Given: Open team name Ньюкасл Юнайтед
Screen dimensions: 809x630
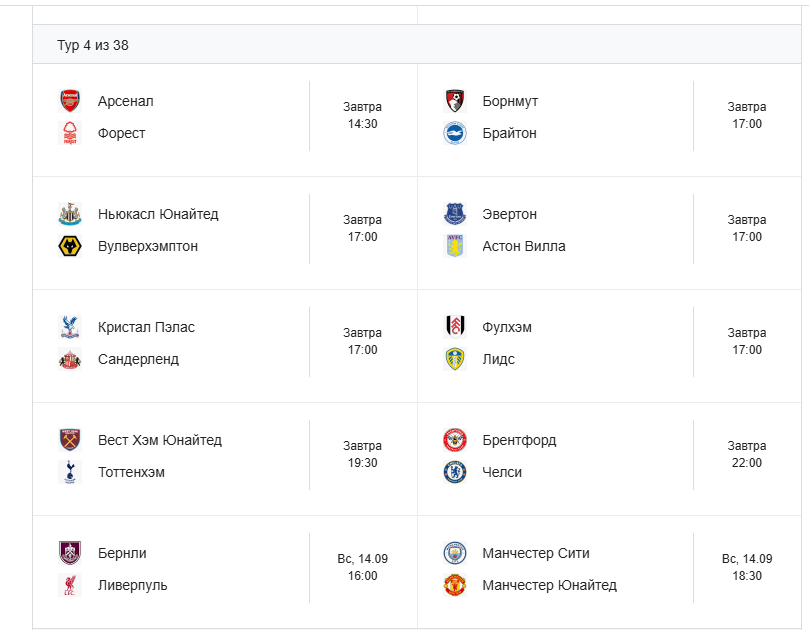Looking at the screenshot, I should click(x=158, y=214).
